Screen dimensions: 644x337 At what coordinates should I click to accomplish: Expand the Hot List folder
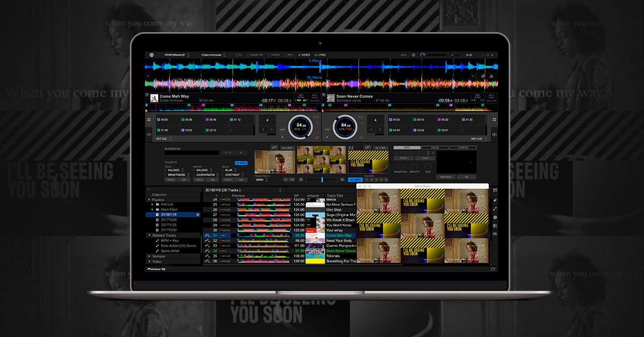[x=152, y=204]
